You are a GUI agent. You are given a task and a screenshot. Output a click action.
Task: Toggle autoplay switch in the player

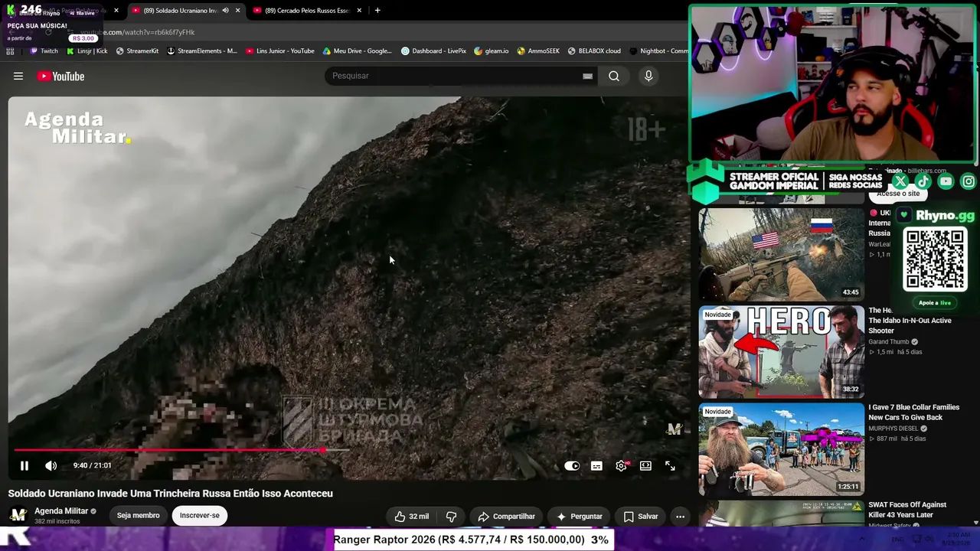(x=572, y=465)
